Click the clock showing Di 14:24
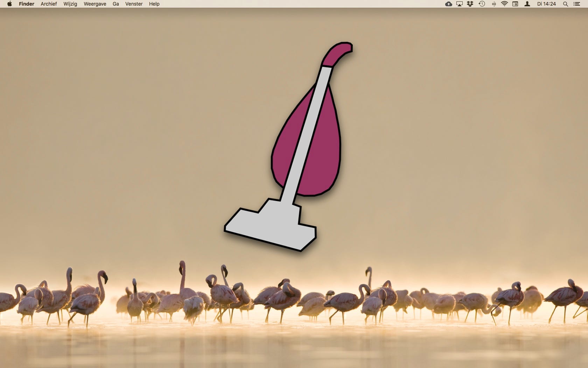This screenshot has width=588, height=368. click(x=546, y=4)
